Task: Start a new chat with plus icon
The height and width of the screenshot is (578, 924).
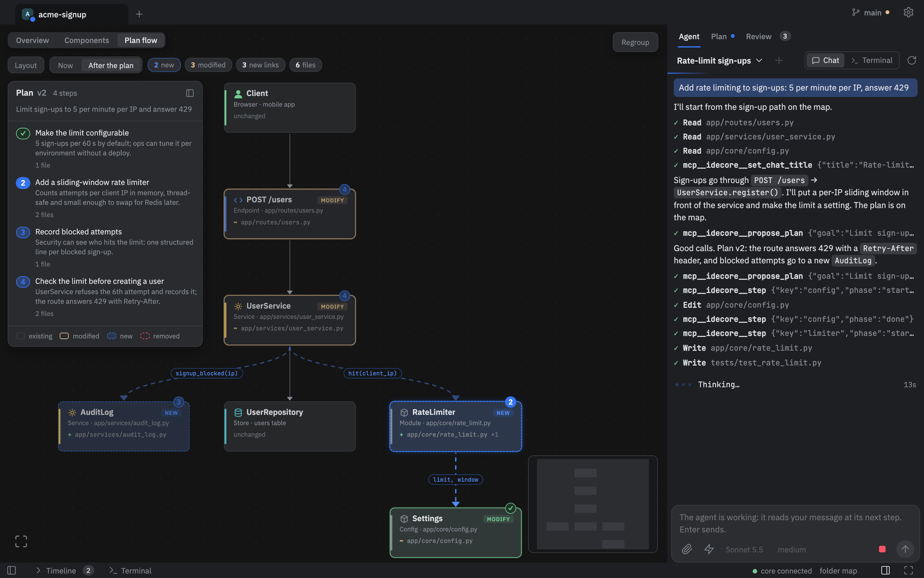Action: (779, 60)
